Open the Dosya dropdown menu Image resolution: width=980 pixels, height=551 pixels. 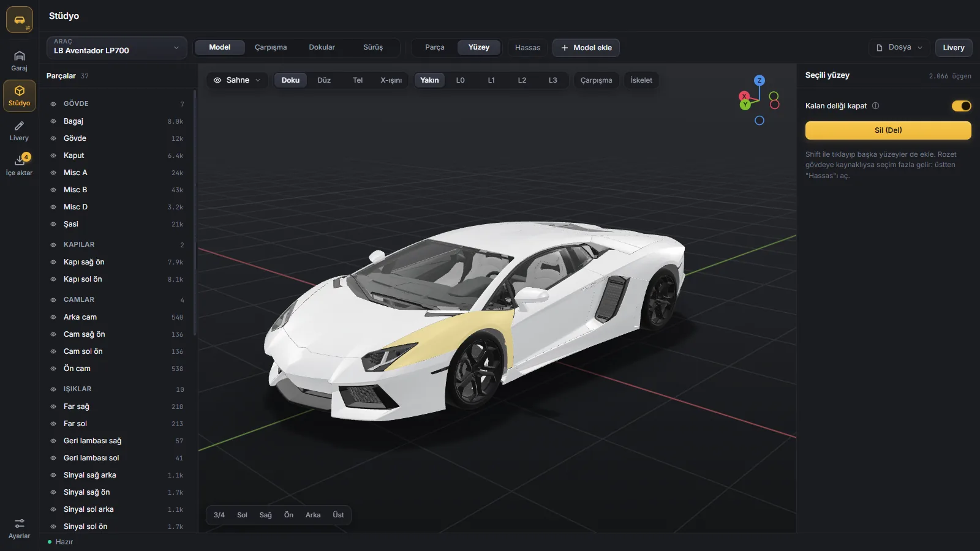coord(899,48)
